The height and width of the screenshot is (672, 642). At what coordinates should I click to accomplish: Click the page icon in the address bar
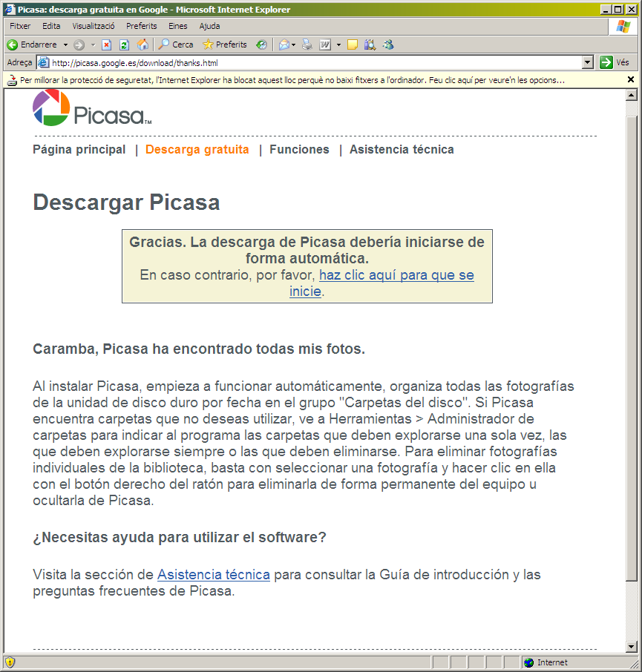click(x=43, y=63)
